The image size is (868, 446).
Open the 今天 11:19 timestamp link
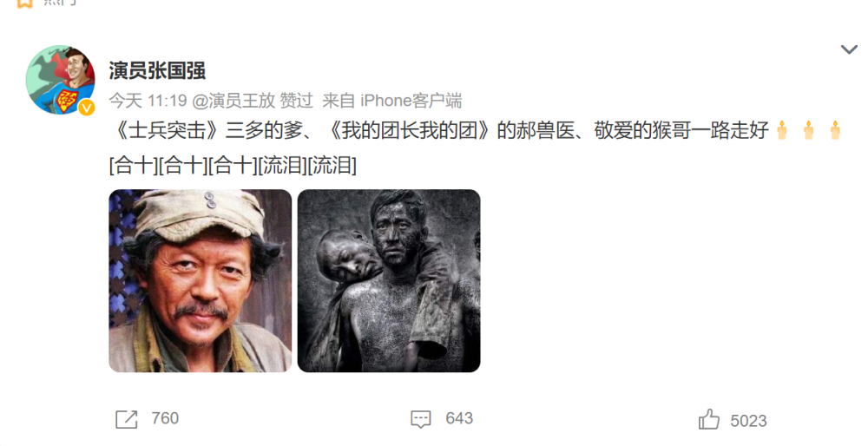tap(148, 101)
